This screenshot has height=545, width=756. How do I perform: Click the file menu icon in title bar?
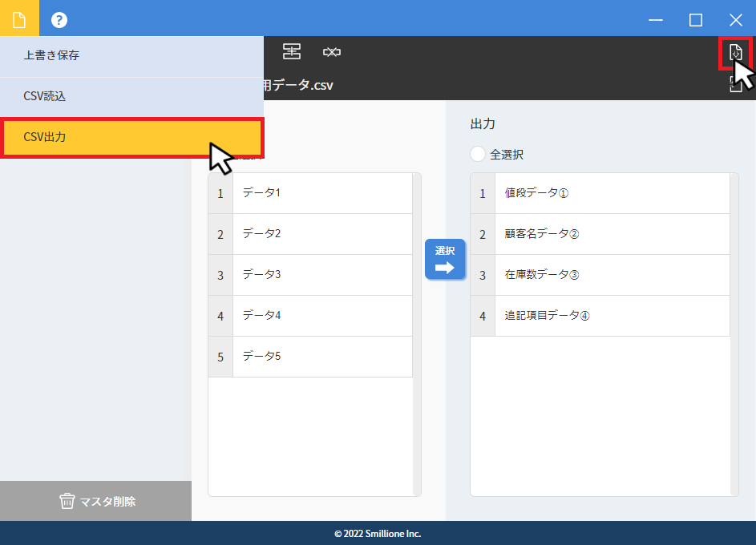click(x=19, y=19)
